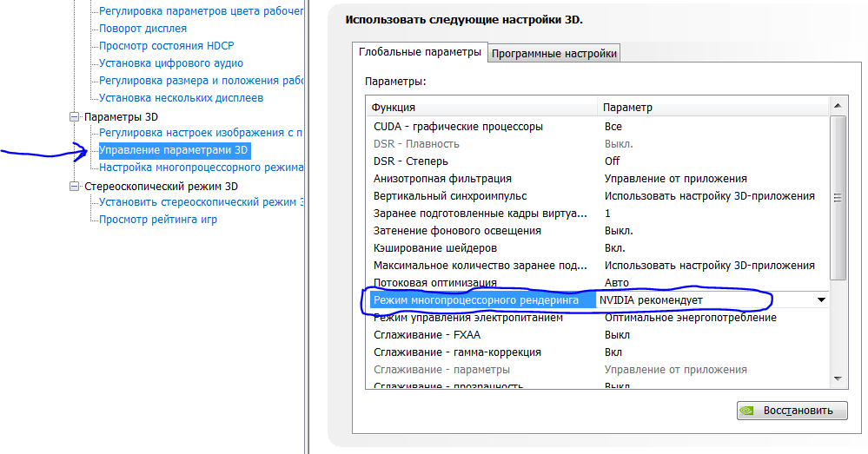Collapse the Параметры 3D tree node
The height and width of the screenshot is (454, 868).
click(74, 116)
